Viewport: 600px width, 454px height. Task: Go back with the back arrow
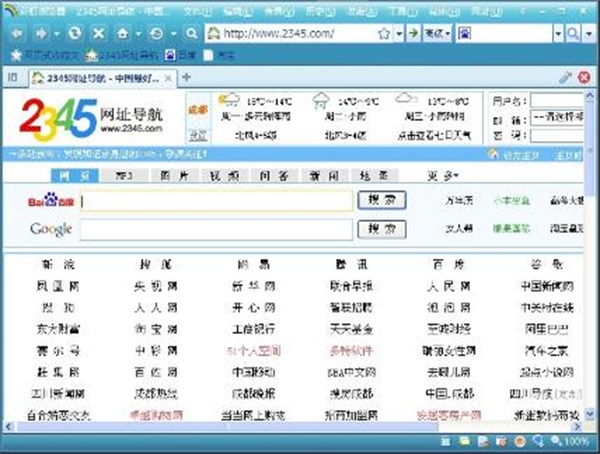pyautogui.click(x=16, y=34)
